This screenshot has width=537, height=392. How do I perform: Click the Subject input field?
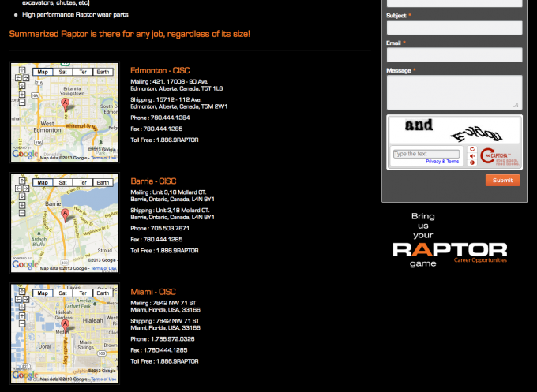[x=454, y=28]
